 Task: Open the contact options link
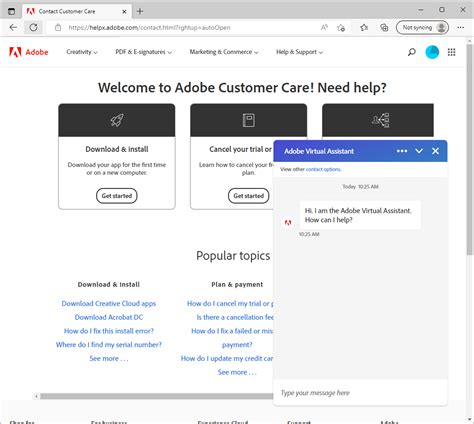323,169
